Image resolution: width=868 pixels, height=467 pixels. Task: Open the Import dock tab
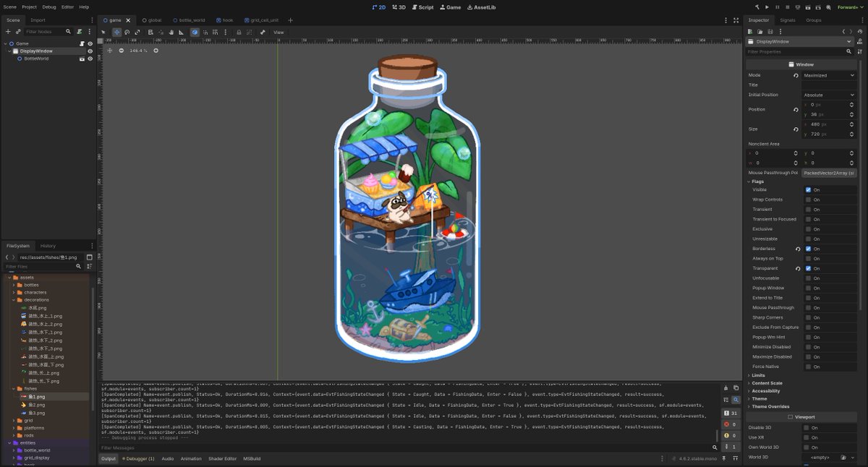click(38, 20)
